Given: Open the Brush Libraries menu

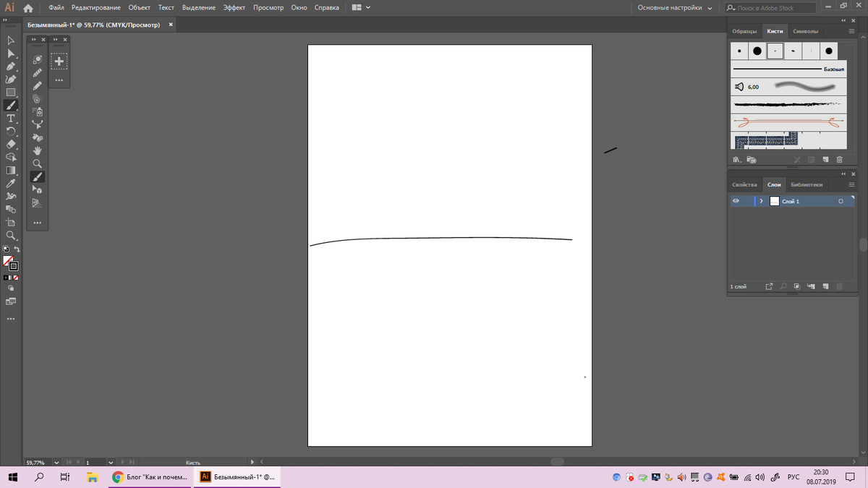Looking at the screenshot, I should coord(737,159).
